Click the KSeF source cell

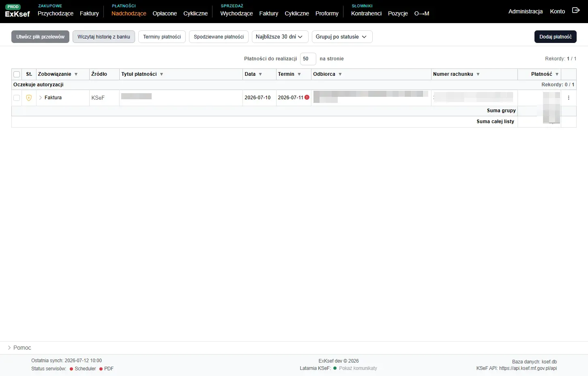(x=104, y=98)
